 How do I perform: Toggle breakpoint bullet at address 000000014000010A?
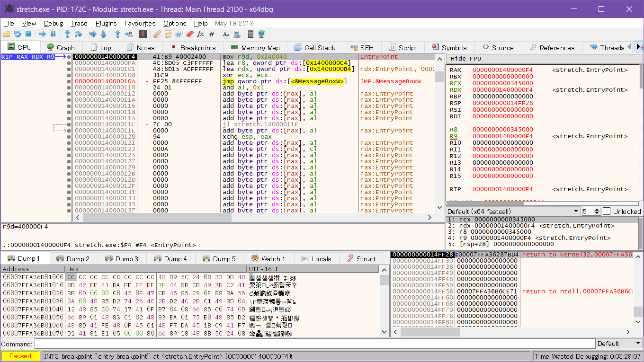click(x=69, y=81)
